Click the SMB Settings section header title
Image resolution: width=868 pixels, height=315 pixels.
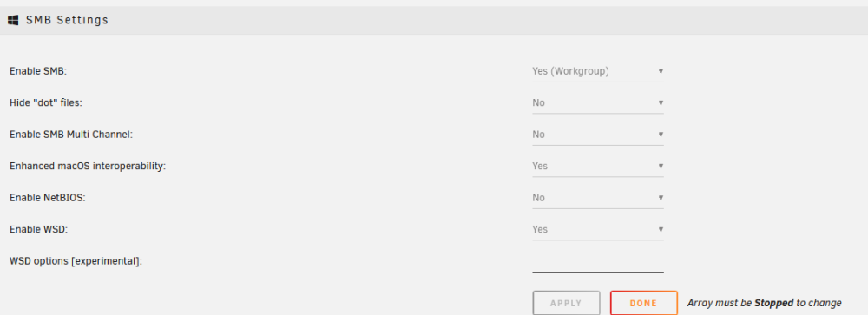click(x=67, y=21)
